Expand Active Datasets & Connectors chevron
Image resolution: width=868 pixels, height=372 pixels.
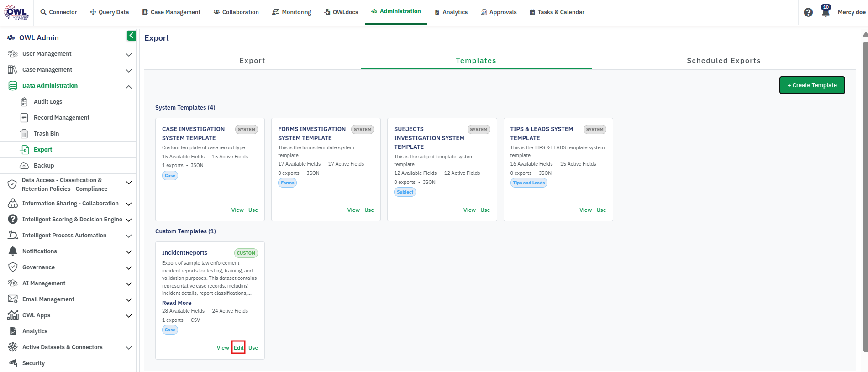click(x=129, y=348)
